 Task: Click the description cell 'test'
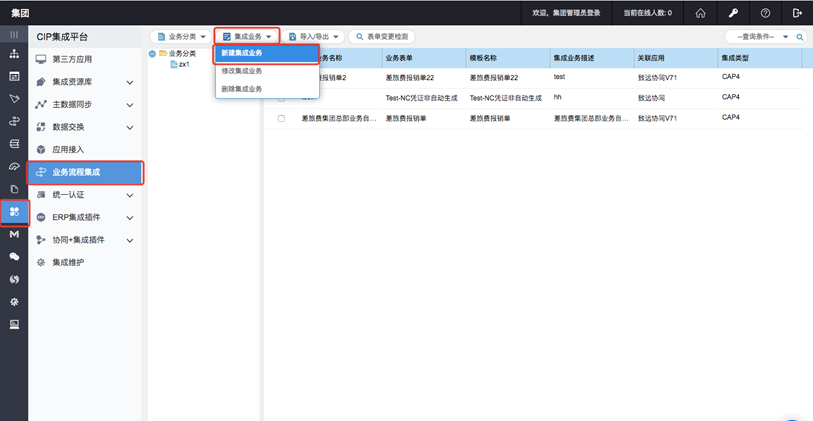559,77
